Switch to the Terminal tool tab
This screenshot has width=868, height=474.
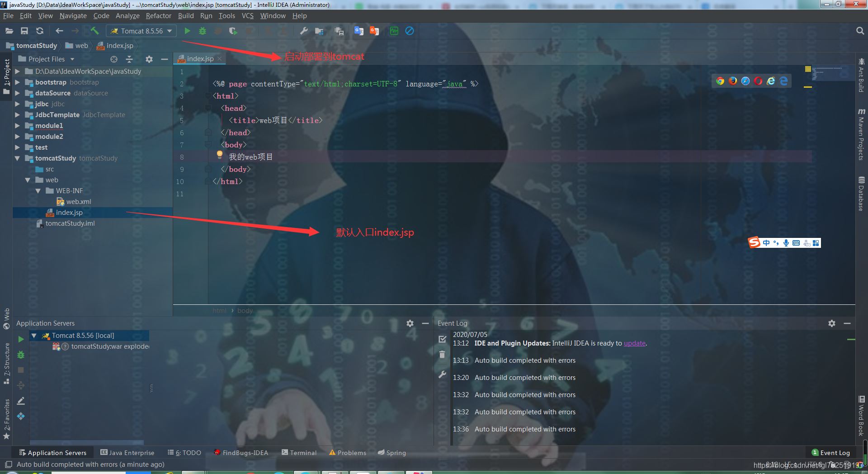[299, 453]
